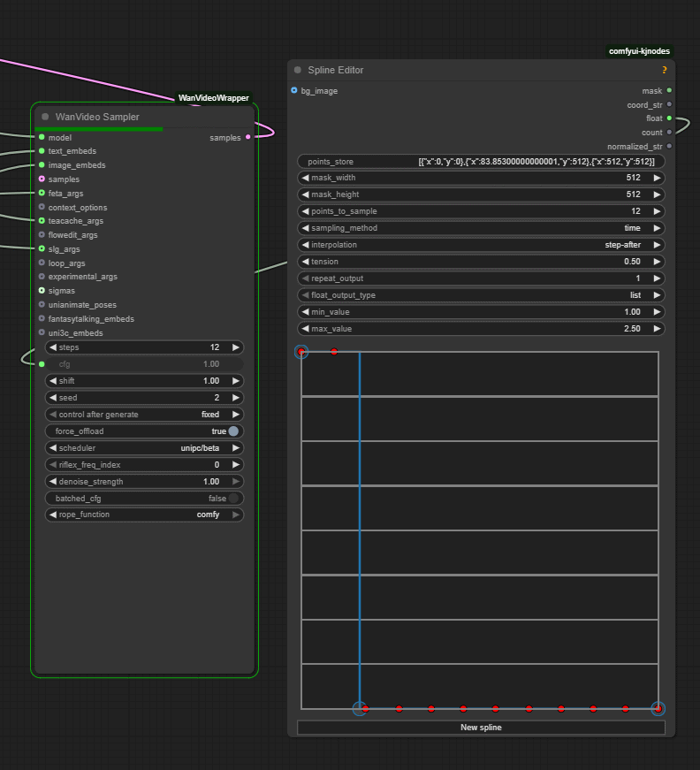Collapse the Spline Editor node via its title dot
This screenshot has height=770, width=700.
coord(298,70)
